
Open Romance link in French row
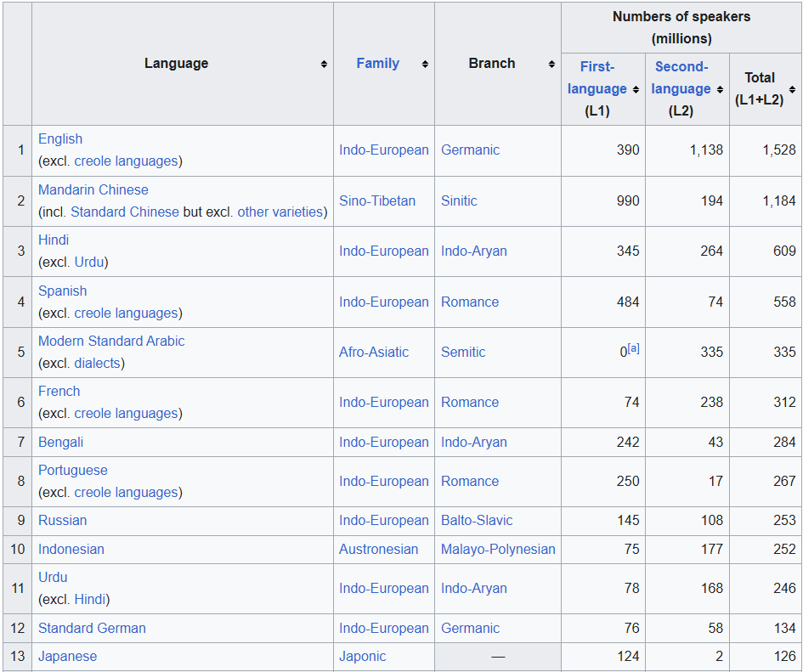tap(470, 402)
